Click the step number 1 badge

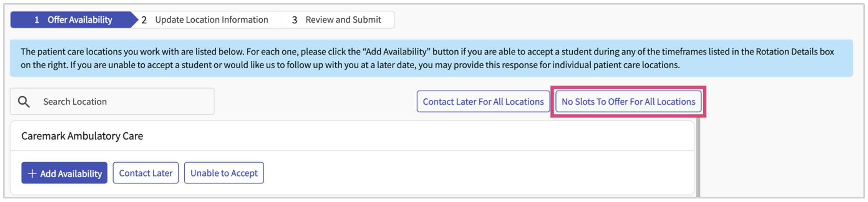point(37,20)
